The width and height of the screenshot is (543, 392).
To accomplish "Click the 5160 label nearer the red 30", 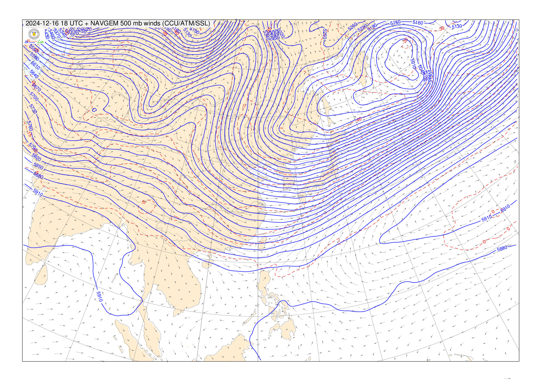I will pyautogui.click(x=418, y=23).
